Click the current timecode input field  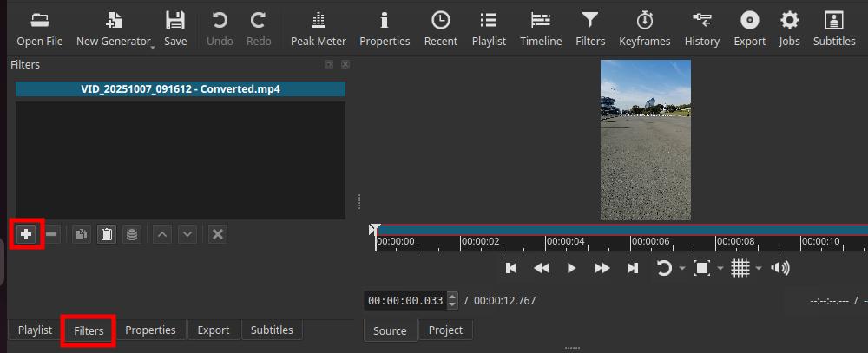click(405, 301)
